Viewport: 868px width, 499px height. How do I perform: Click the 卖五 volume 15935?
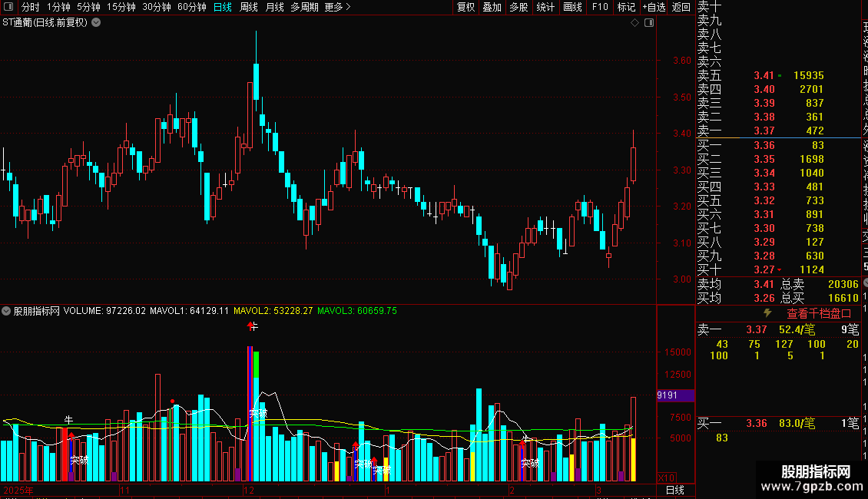click(x=808, y=75)
